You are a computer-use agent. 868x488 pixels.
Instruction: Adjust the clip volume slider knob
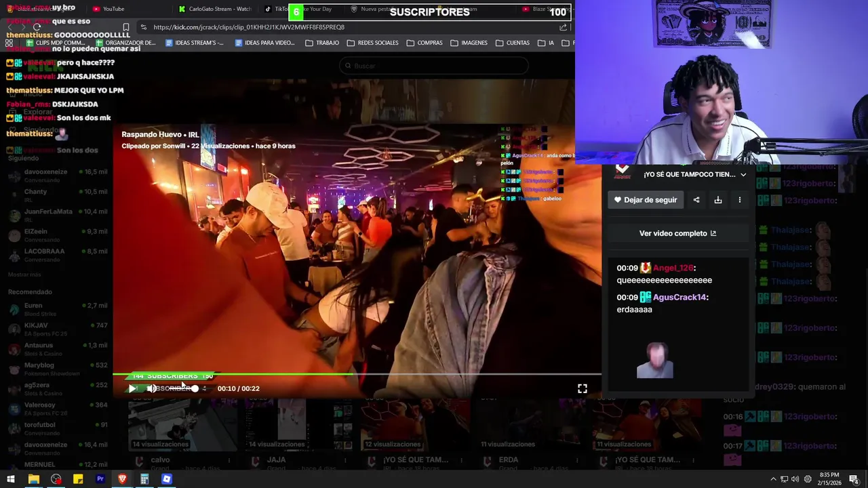point(195,388)
